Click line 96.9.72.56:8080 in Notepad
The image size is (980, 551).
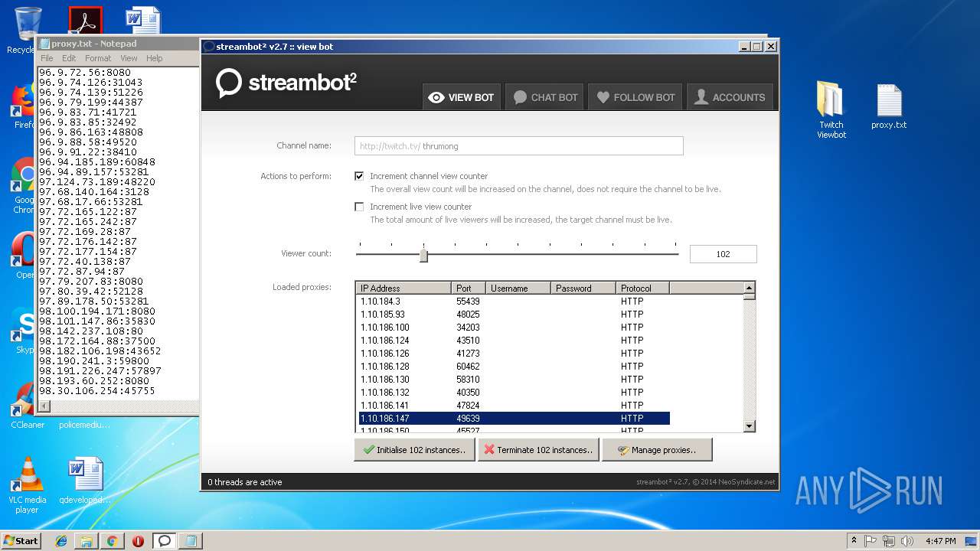(85, 73)
